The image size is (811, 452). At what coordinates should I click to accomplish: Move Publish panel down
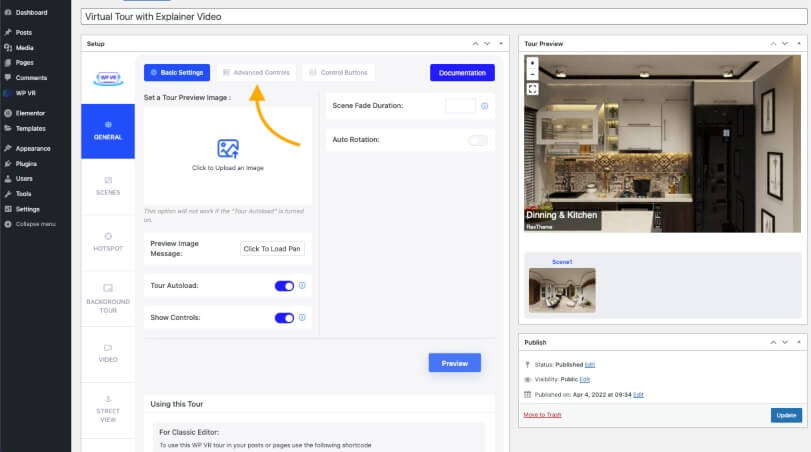click(x=785, y=342)
